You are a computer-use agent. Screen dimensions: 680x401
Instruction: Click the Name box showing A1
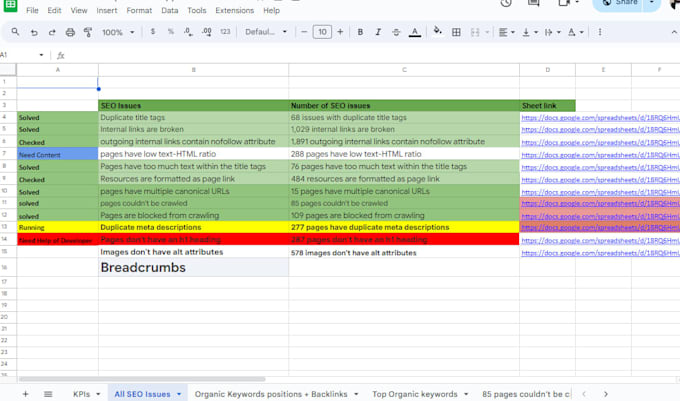[22, 55]
